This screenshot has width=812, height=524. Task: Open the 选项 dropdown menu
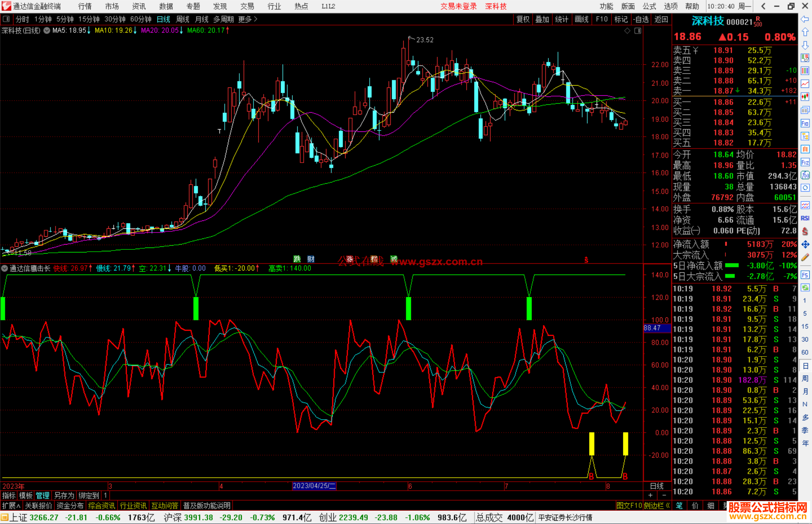pos(671,6)
